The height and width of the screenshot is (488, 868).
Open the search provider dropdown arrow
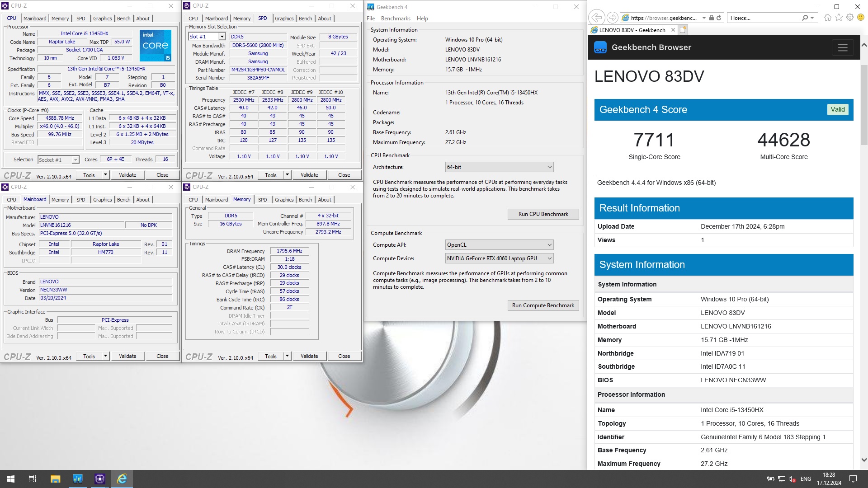tap(812, 18)
